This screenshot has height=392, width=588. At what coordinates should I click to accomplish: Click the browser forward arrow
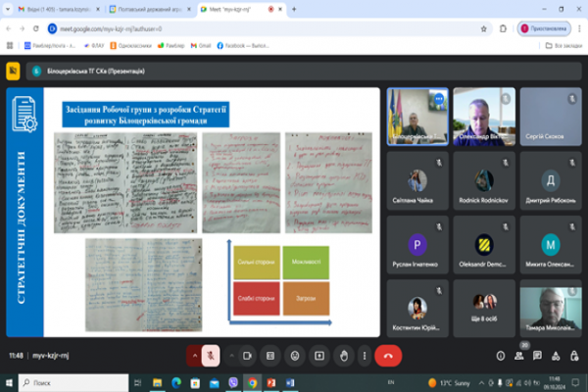click(x=23, y=28)
